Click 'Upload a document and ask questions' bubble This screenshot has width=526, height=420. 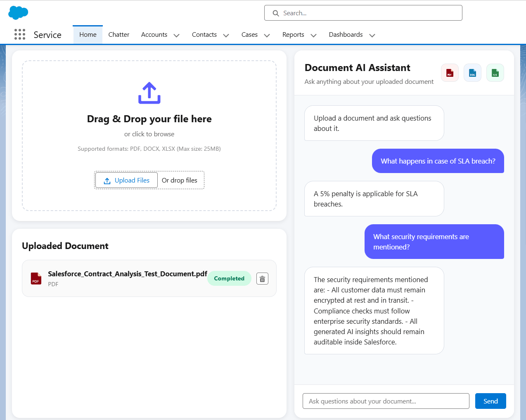point(374,123)
